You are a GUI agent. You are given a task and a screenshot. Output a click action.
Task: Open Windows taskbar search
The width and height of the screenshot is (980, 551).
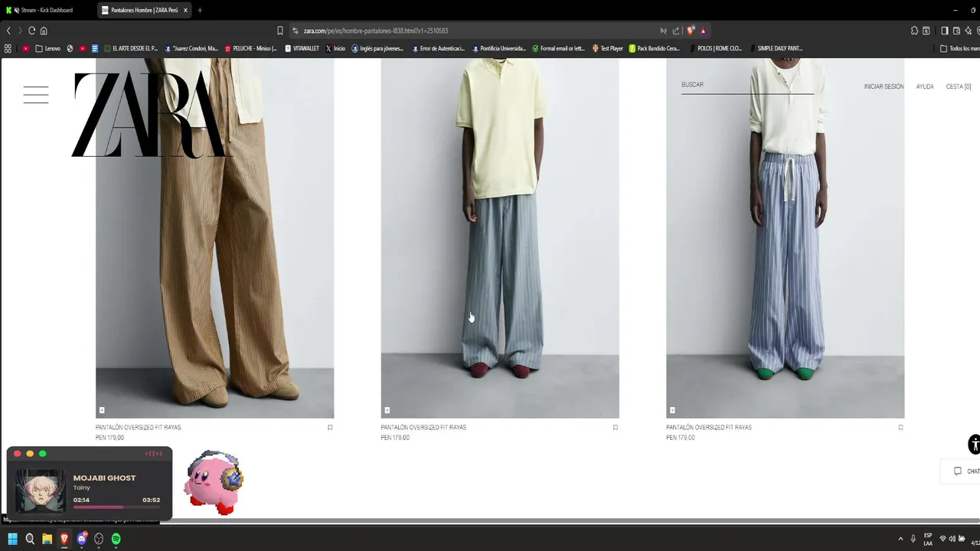(x=30, y=539)
